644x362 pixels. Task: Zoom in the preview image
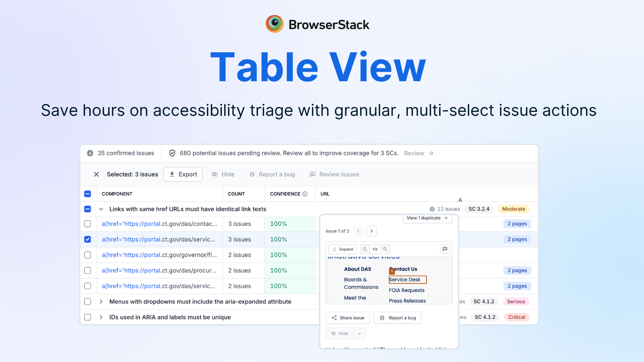point(385,249)
